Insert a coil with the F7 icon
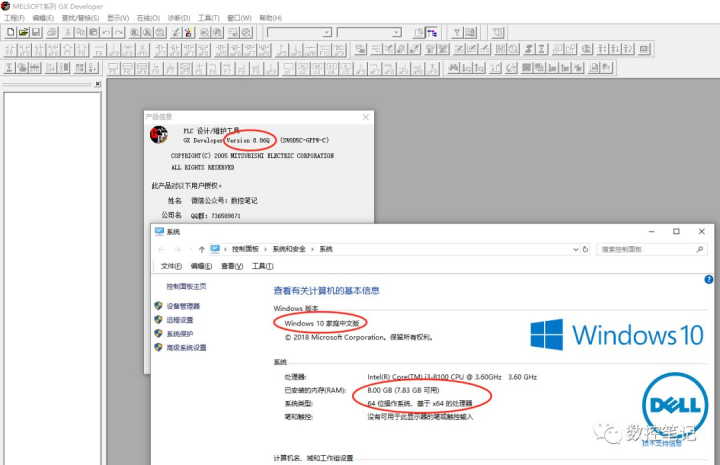 (x=68, y=50)
